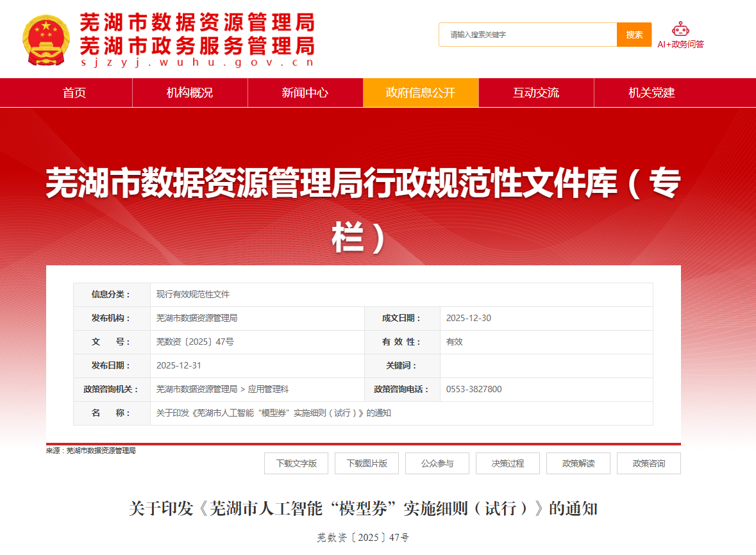The height and width of the screenshot is (555, 756).
Task: Open the 政策解读 button
Action: point(578,463)
